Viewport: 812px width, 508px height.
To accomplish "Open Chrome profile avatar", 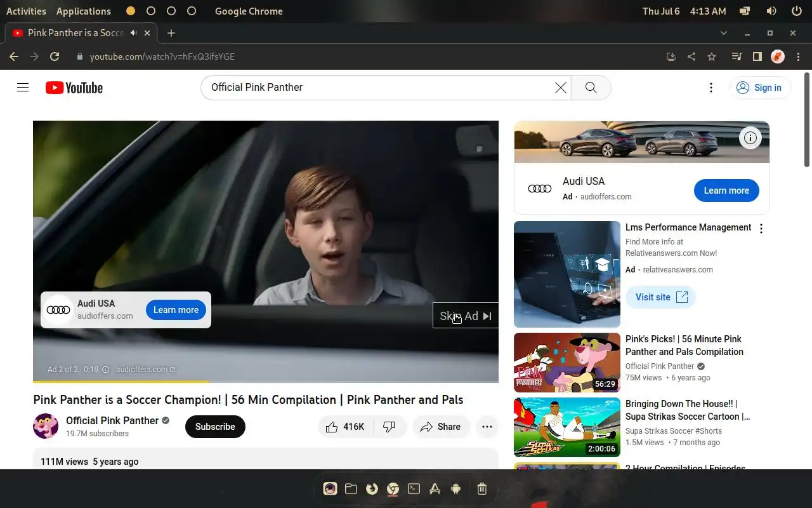I will [778, 57].
